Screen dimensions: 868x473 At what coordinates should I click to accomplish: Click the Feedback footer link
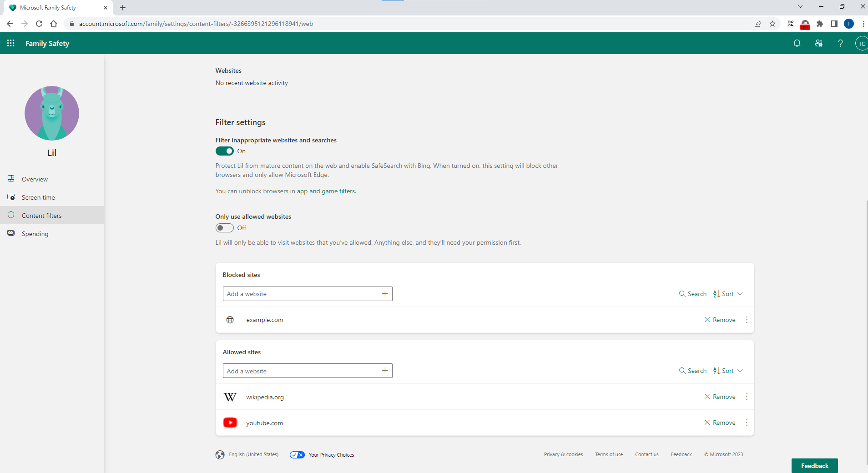(681, 454)
